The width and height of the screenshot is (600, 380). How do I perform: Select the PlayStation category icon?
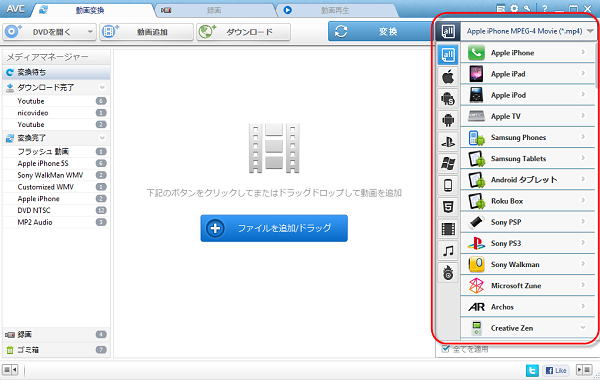click(x=448, y=142)
